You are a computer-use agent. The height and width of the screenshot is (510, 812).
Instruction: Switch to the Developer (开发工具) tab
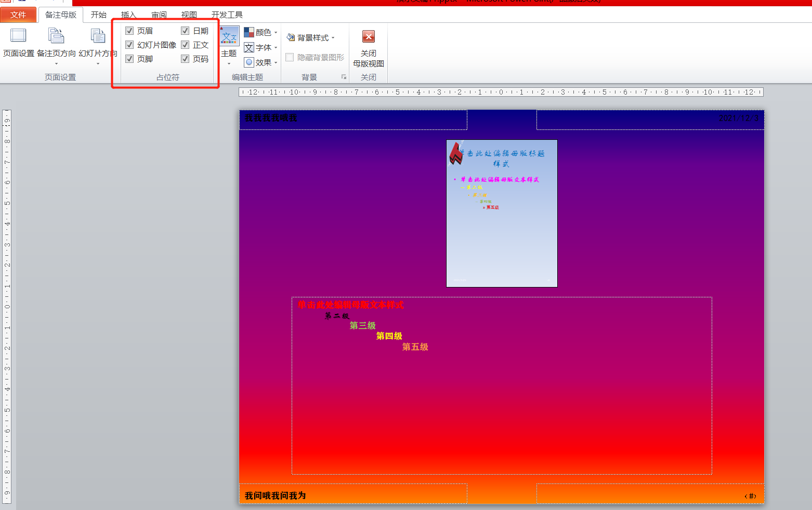pos(227,15)
